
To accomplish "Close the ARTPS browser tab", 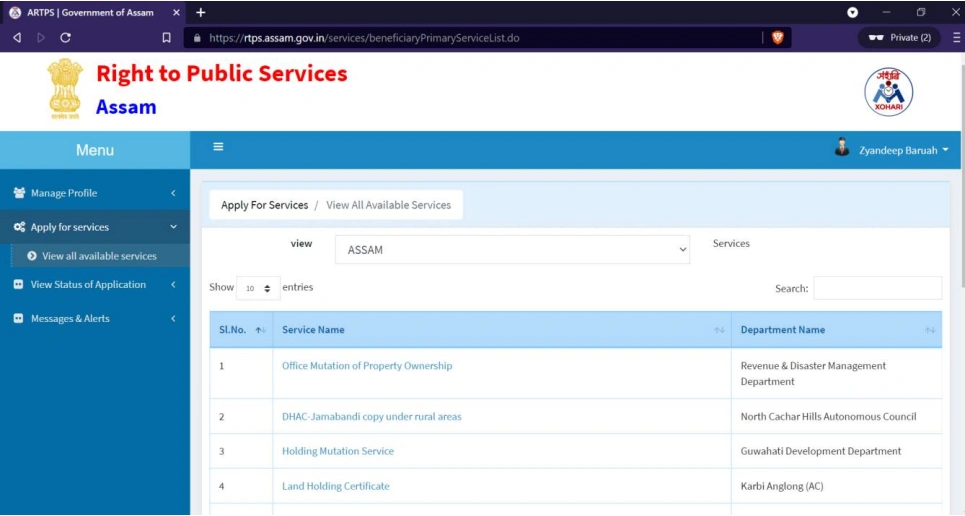I will pyautogui.click(x=176, y=12).
